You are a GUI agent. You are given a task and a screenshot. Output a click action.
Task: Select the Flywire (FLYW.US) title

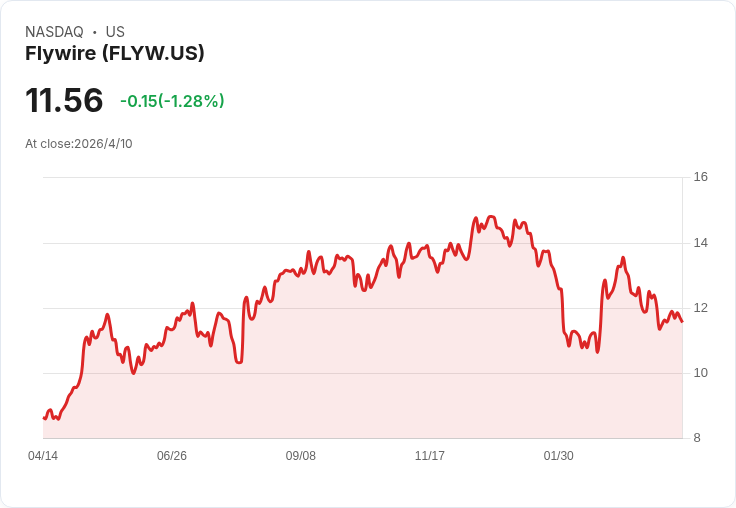(115, 54)
